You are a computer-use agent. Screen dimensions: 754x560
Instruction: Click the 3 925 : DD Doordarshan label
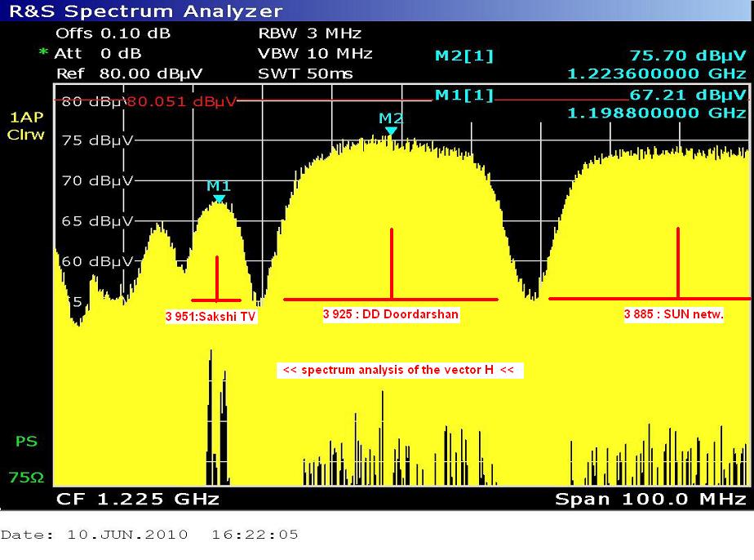coord(390,314)
